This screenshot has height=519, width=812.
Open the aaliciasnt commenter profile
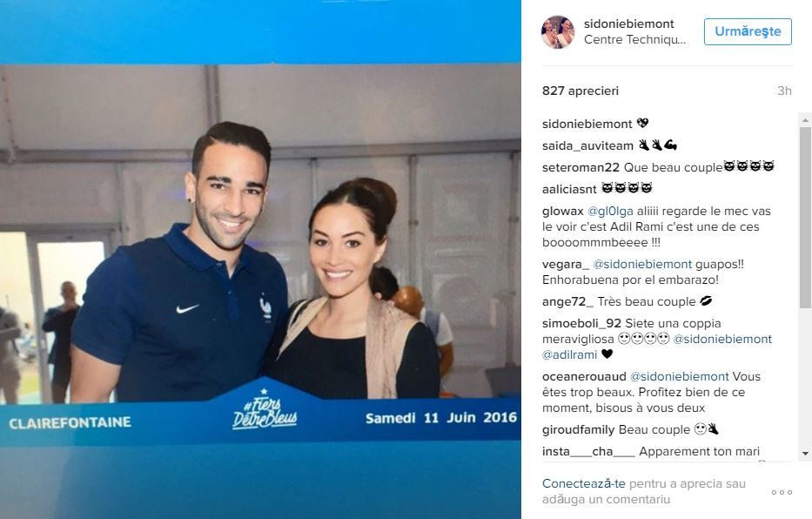click(569, 190)
